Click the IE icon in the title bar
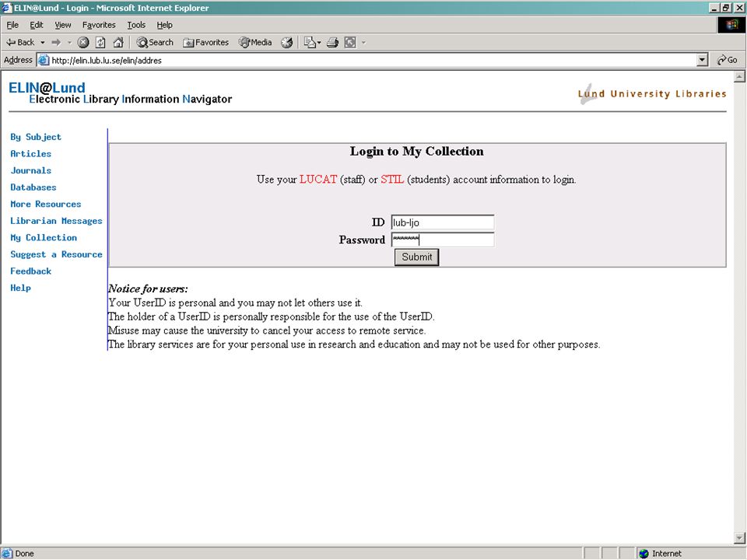The image size is (747, 560). pos(7,8)
